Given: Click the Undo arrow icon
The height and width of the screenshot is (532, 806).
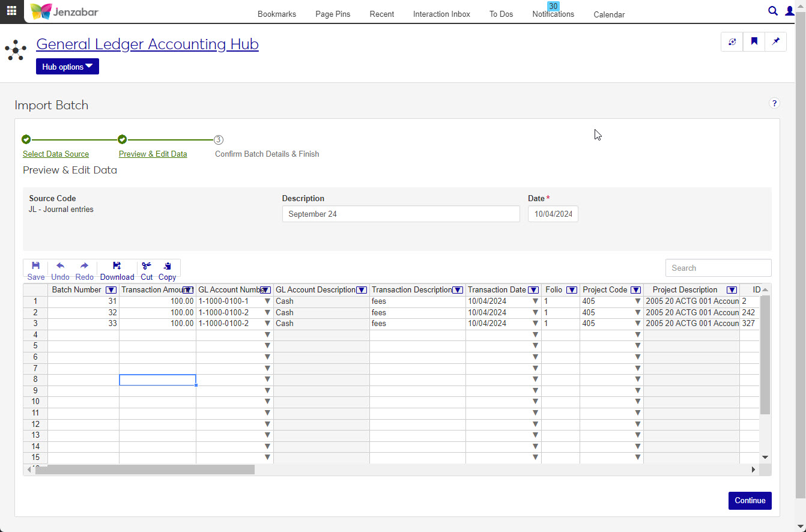Looking at the screenshot, I should (x=60, y=266).
